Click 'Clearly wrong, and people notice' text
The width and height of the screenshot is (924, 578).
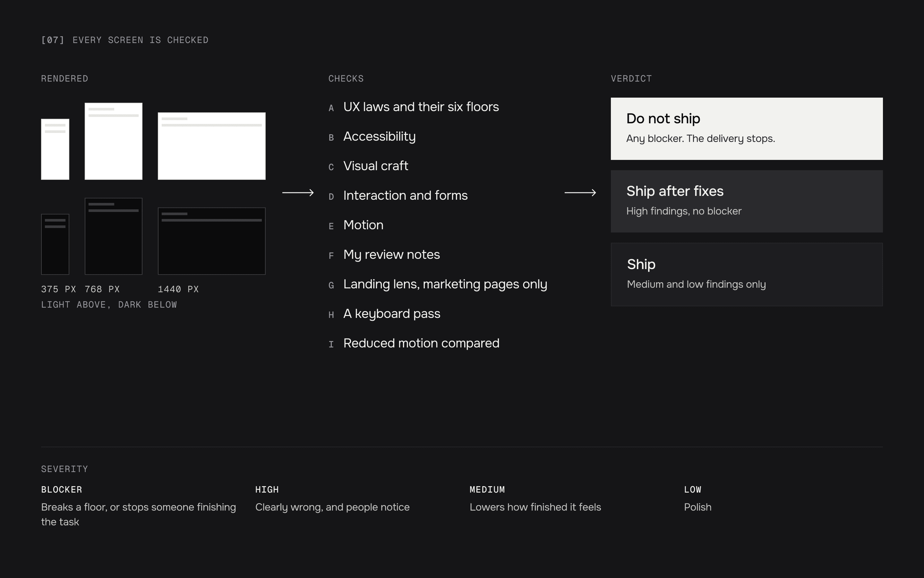(x=332, y=507)
